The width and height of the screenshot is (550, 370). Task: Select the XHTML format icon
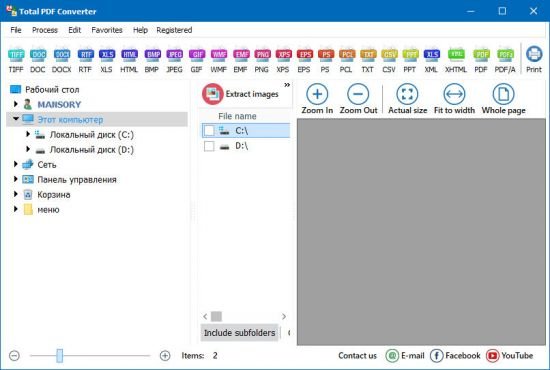(x=456, y=60)
